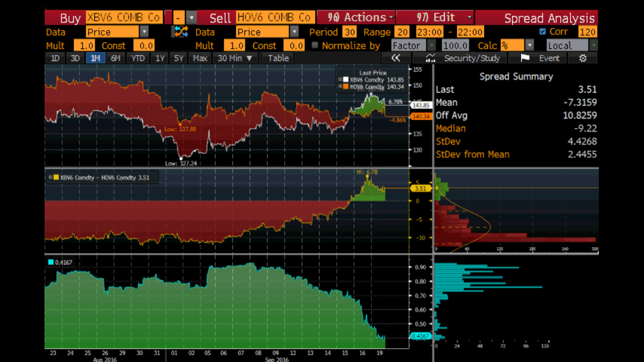Open the Local timezone dropdown

pos(593,45)
